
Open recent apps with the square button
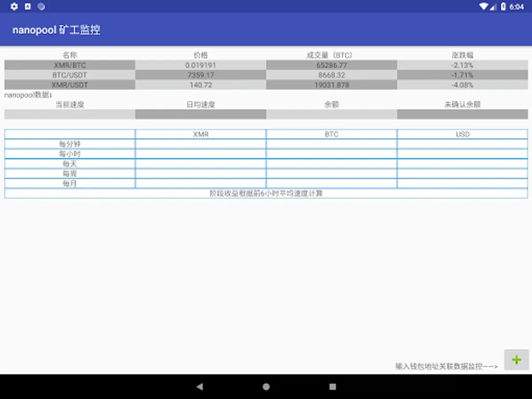point(332,387)
